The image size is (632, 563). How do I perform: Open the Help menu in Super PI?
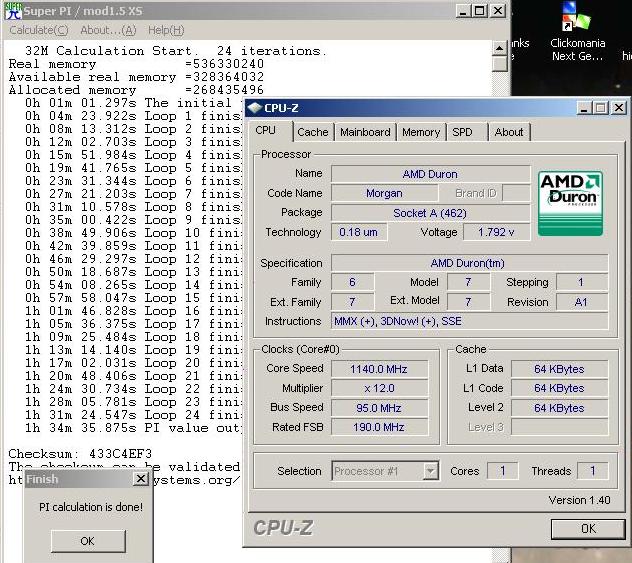pyautogui.click(x=166, y=30)
